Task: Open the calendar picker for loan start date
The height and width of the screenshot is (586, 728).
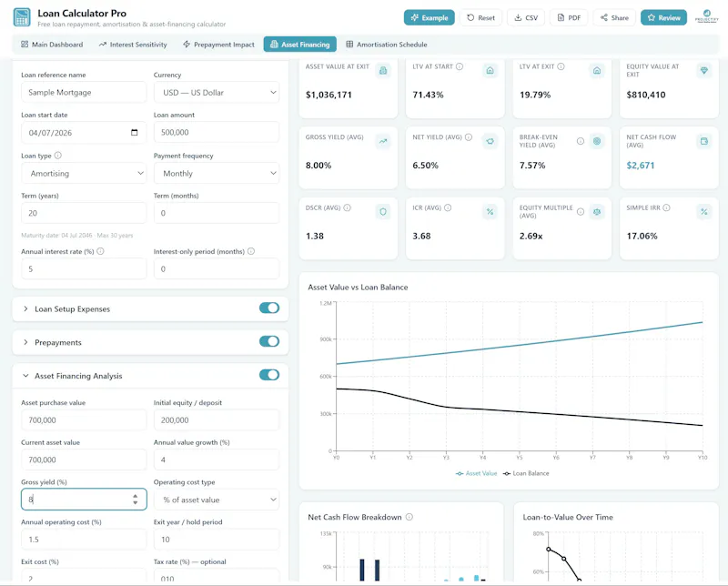Action: 134,132
